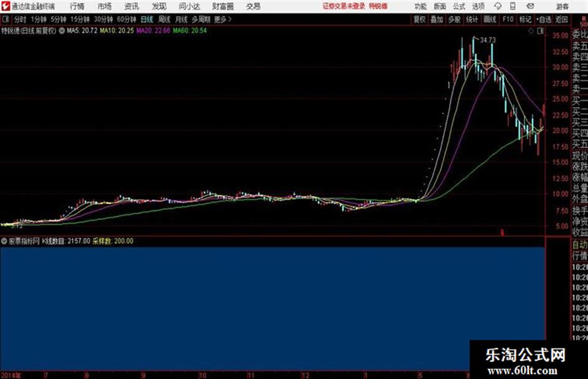Screen dimensions: 588x379
Task: Click the 10.00 price axis label
Action: pyautogui.click(x=559, y=194)
